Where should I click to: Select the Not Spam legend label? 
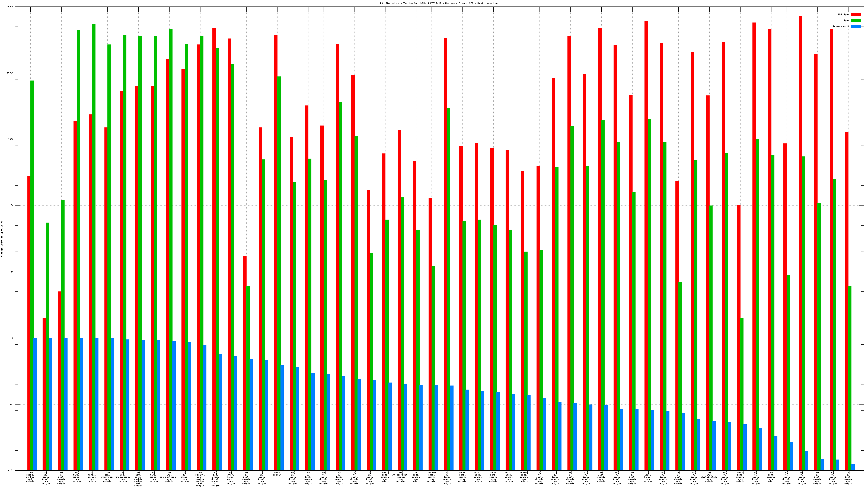pyautogui.click(x=844, y=14)
